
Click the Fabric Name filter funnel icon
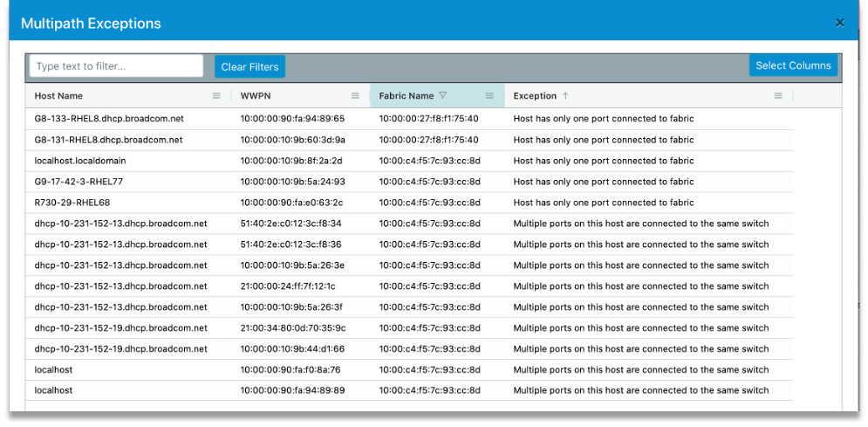[x=442, y=95]
